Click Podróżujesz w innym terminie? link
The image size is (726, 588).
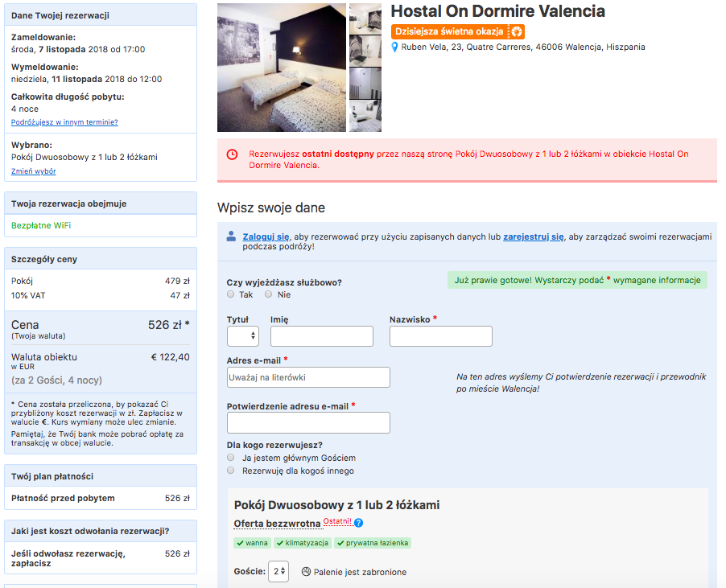[64, 122]
